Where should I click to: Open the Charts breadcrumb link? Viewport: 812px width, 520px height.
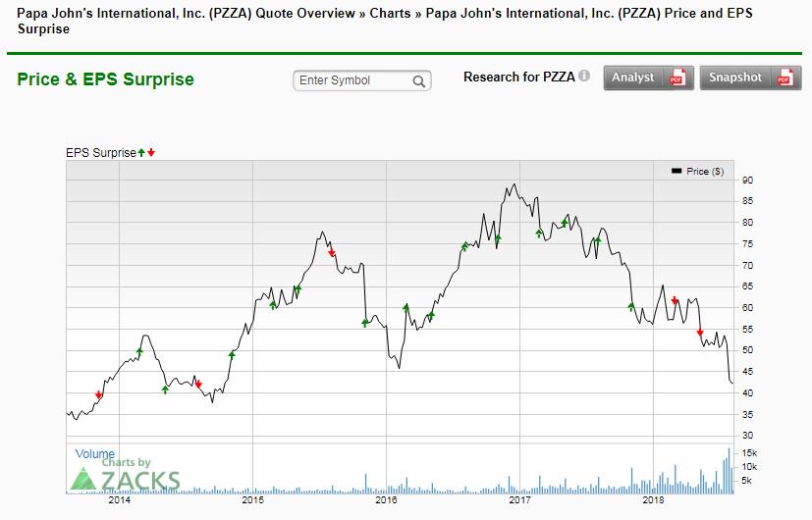tap(390, 13)
